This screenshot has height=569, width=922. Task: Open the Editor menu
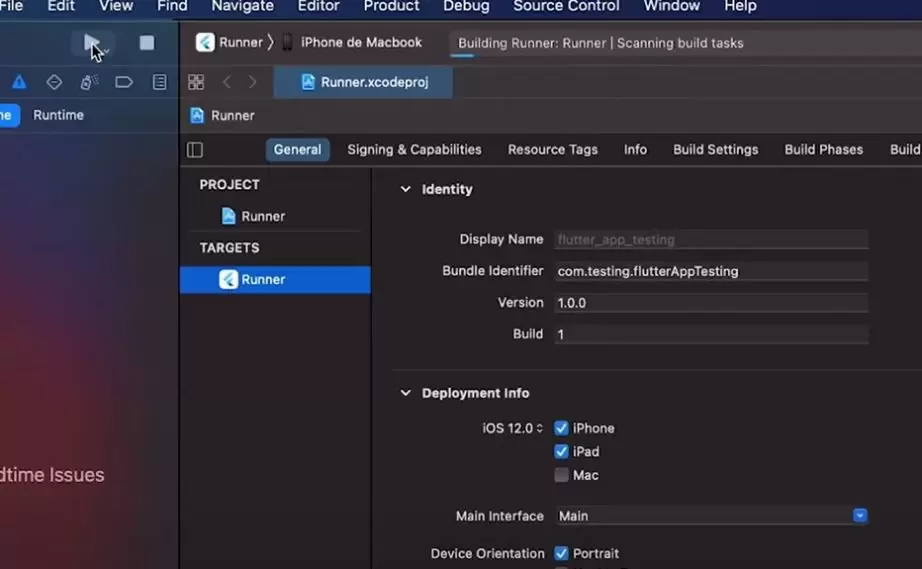(x=319, y=6)
